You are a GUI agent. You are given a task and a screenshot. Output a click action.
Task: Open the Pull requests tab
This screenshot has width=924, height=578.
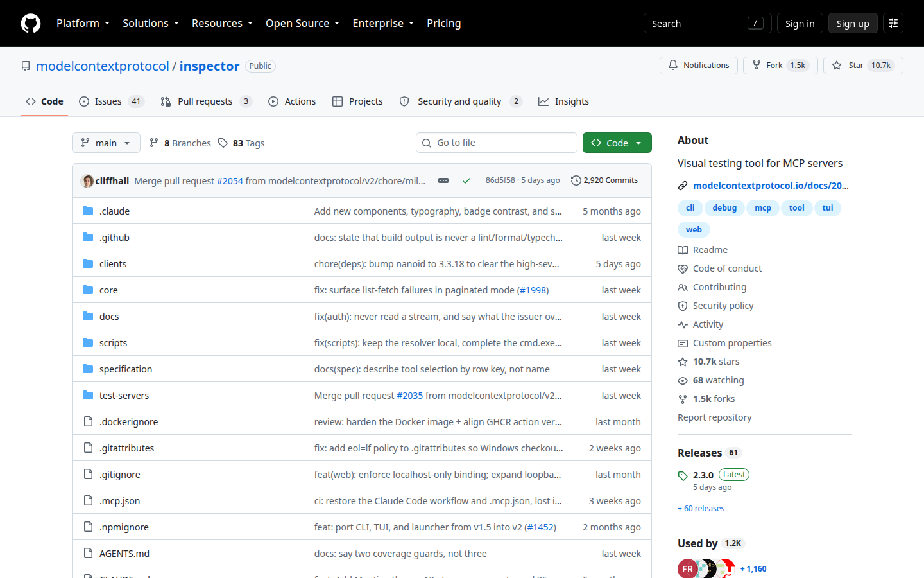(x=206, y=101)
